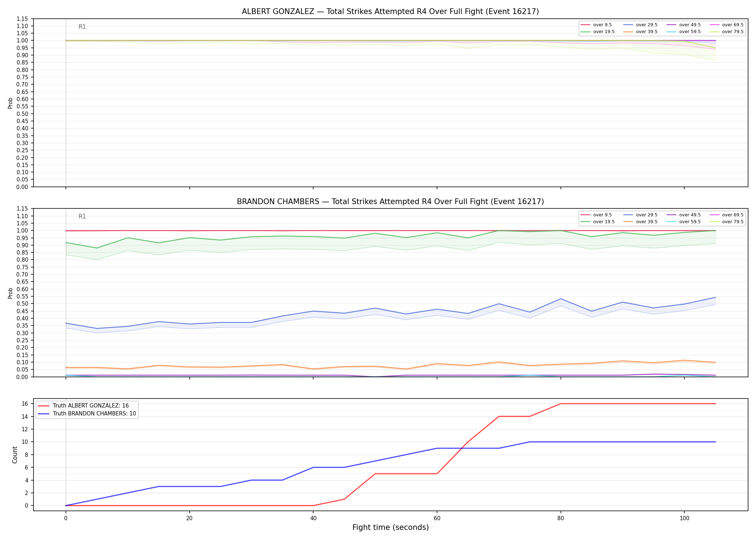The width and height of the screenshot is (756, 540).
Task: Click the 'Prob' label of Chambers chart
Action: coord(10,293)
